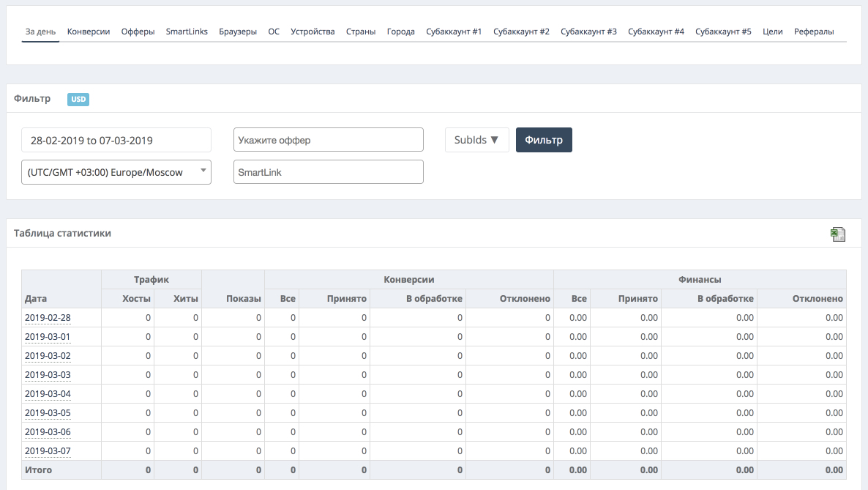Select the Цели tab
This screenshot has width=868, height=490.
coord(772,31)
